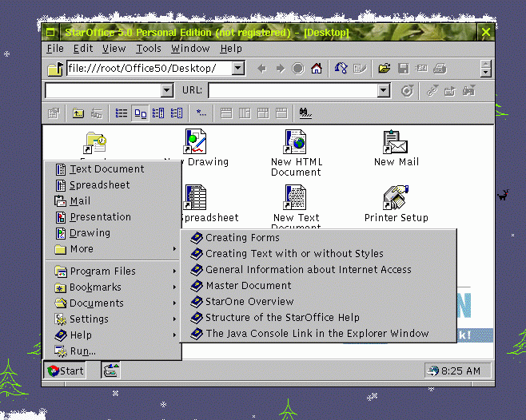Open the Tools menu
Viewport: 526px width, 420px height.
[149, 49]
